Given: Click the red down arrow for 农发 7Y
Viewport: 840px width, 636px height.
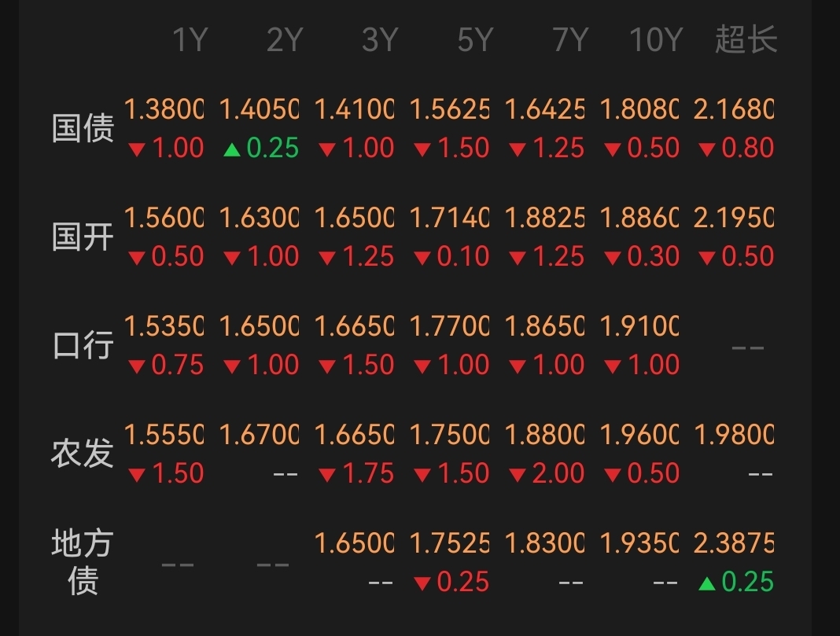Looking at the screenshot, I should coord(517,474).
